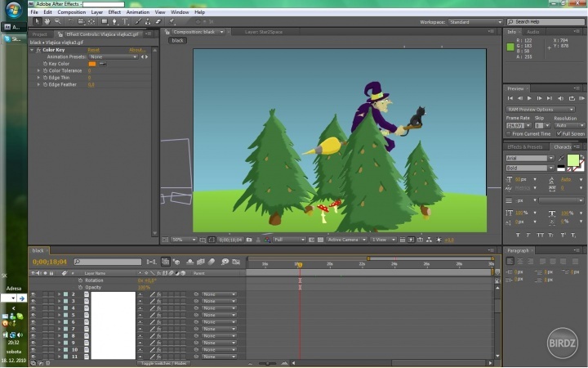
Task: Click play in the Preview panel
Action: pyautogui.click(x=529, y=98)
